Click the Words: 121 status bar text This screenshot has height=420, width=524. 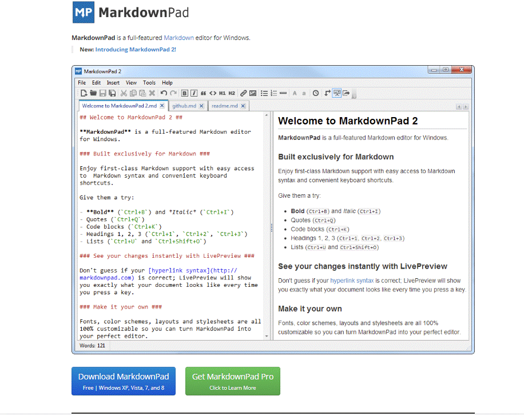pos(92,346)
